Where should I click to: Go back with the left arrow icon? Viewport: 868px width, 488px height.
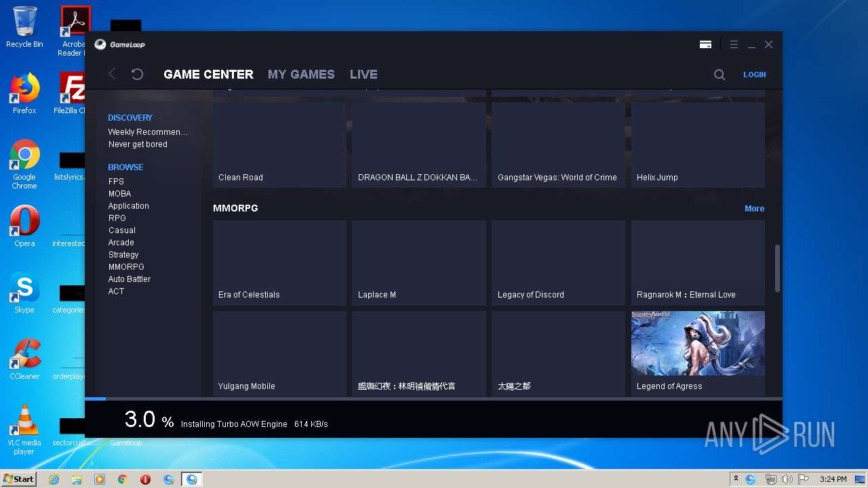(113, 74)
